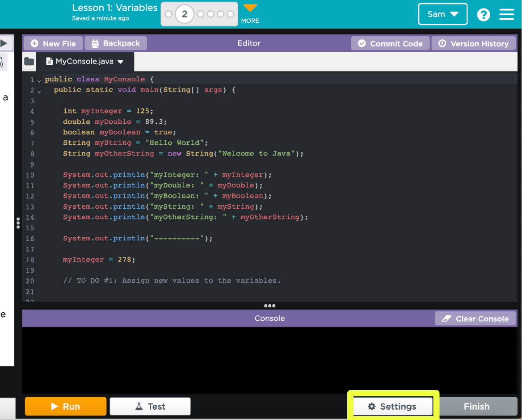Image resolution: width=522 pixels, height=420 pixels.
Task: Open the Backpack
Action: coord(116,43)
